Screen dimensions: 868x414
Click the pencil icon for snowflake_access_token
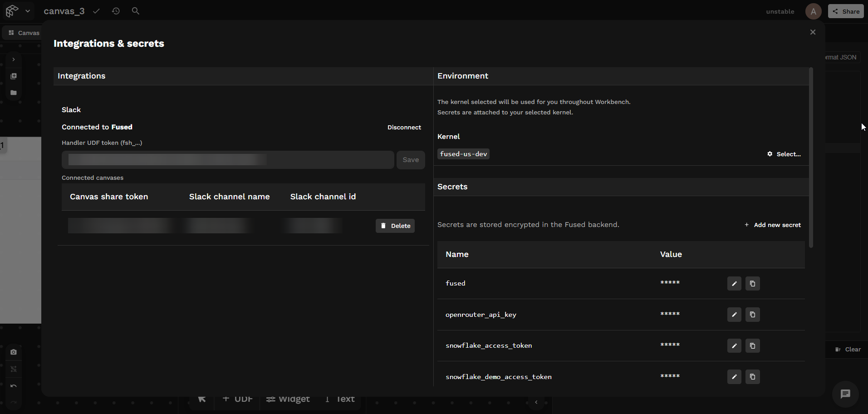coord(734,345)
